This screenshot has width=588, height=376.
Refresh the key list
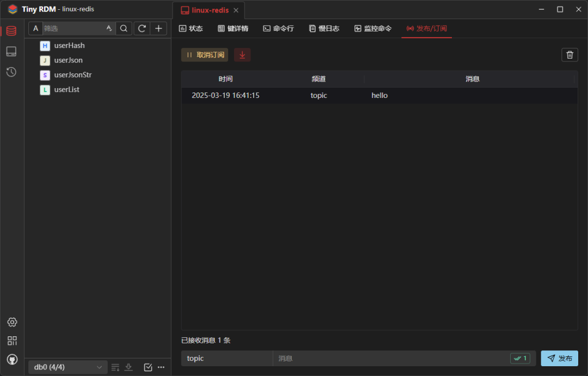[142, 28]
